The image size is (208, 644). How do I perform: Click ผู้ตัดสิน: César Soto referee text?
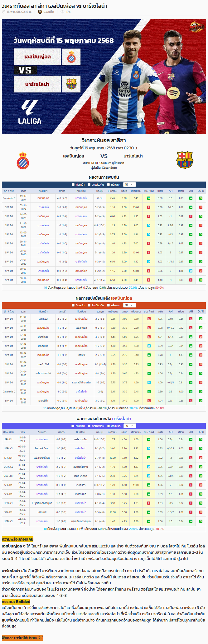click(104, 167)
